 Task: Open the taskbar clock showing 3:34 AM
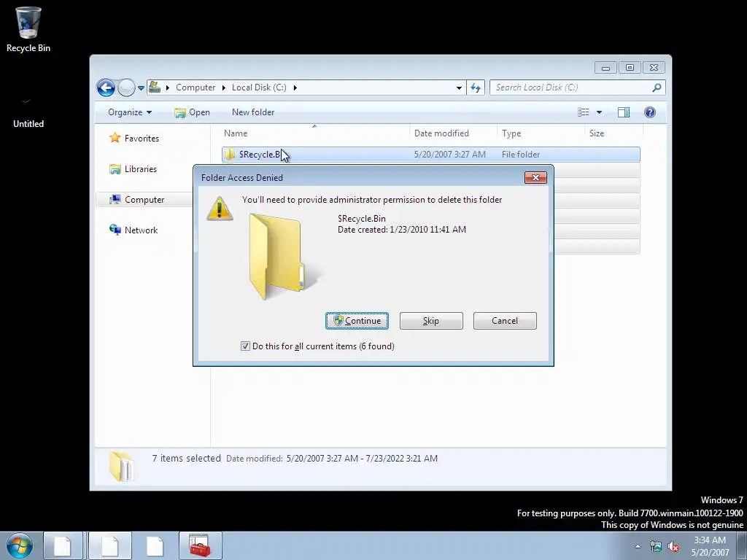pyautogui.click(x=710, y=546)
